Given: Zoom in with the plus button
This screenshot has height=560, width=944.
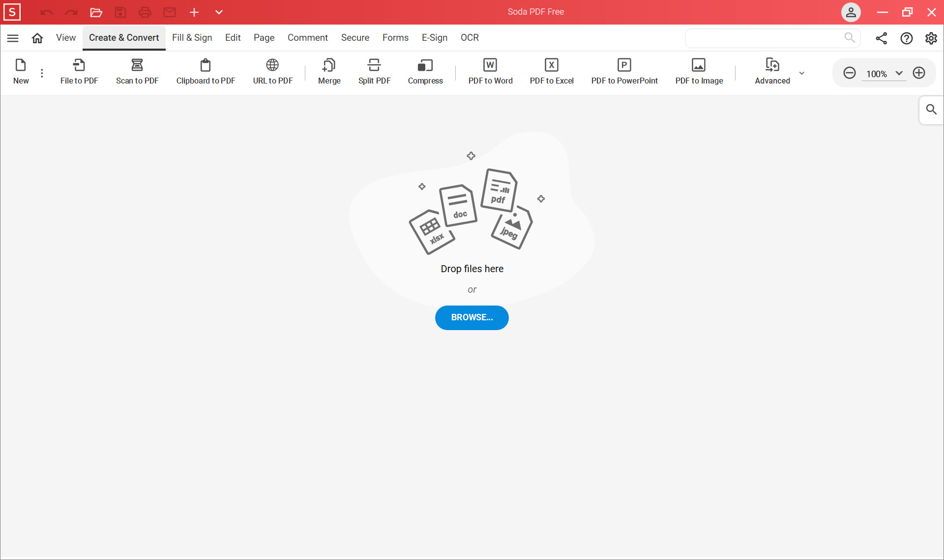Looking at the screenshot, I should point(919,73).
